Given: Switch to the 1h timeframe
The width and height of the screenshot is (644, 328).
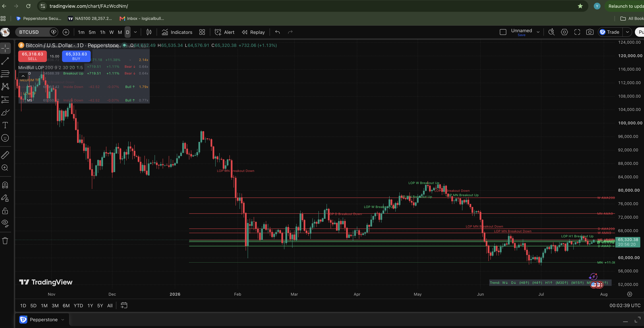Looking at the screenshot, I should [103, 32].
